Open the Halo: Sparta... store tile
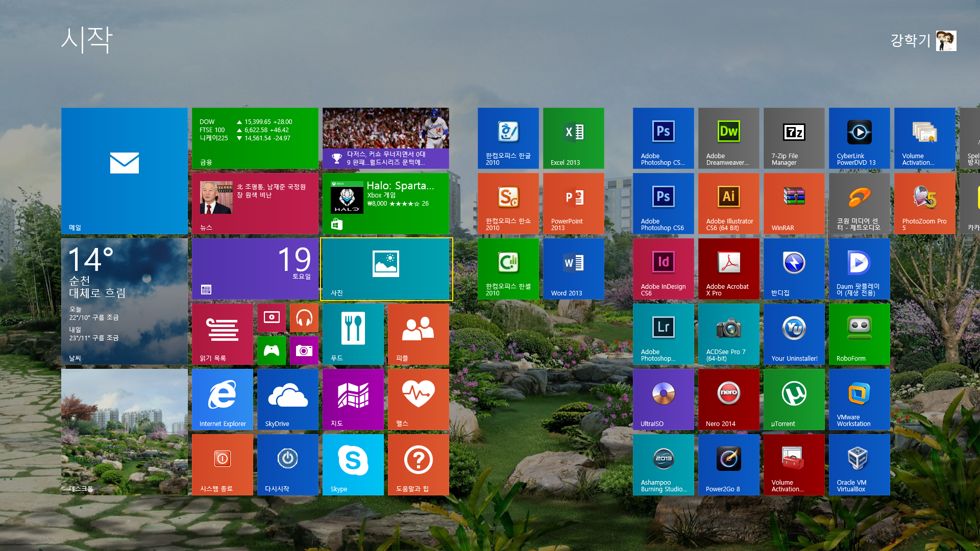The height and width of the screenshot is (551, 980). (x=386, y=204)
